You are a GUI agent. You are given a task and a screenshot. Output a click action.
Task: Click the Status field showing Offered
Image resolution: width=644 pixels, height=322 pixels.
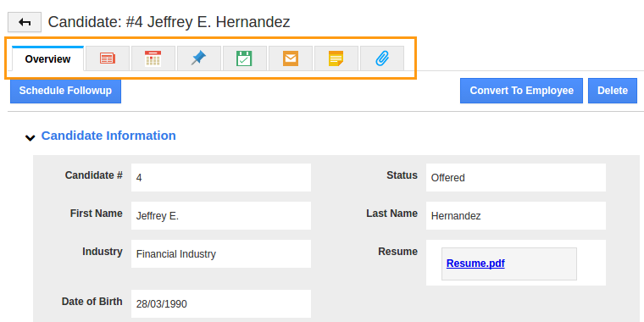[515, 177]
